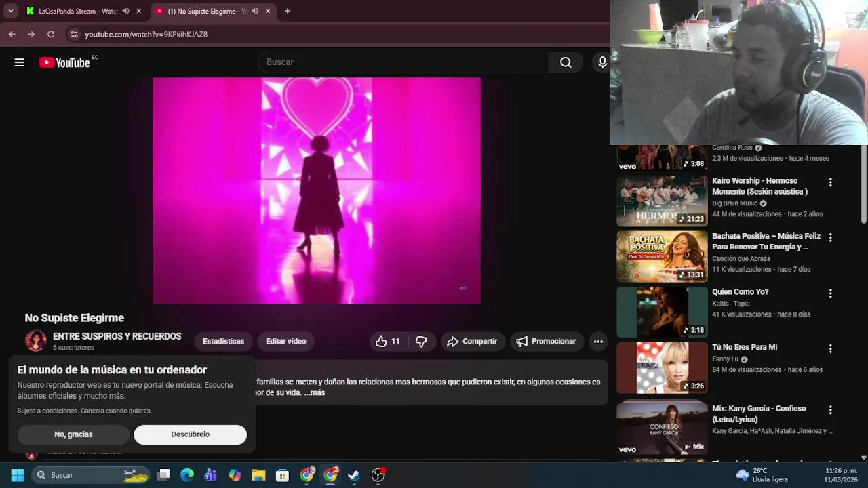Screen dimensions: 868x488
Task: Mute the LaOsaPanda Stream tab audio
Action: point(125,11)
